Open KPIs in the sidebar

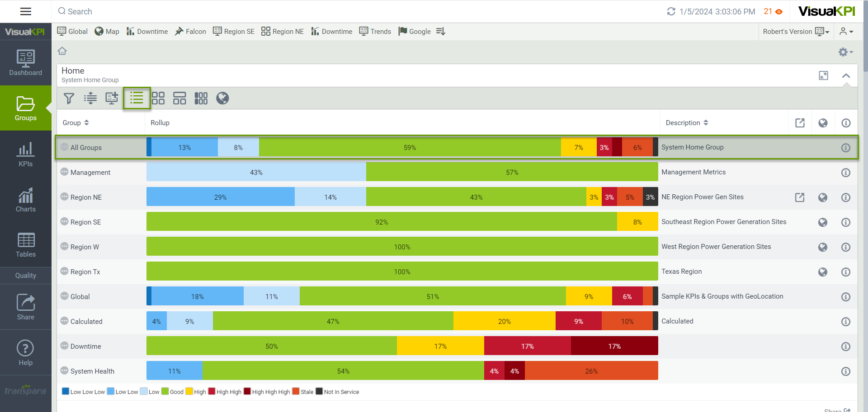tap(26, 154)
